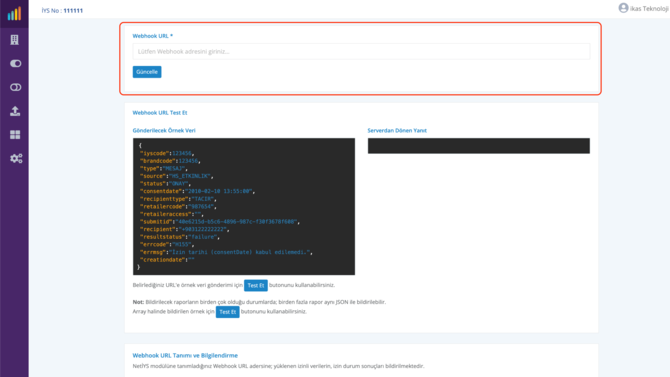Focus the Webhook URL input field
The width and height of the screenshot is (670, 377).
tap(361, 51)
